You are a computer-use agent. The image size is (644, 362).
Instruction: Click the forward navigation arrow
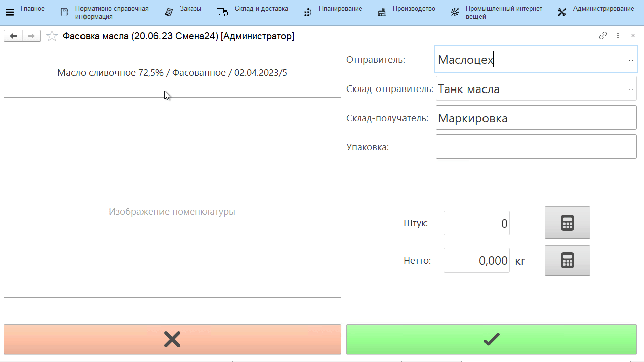(x=31, y=36)
